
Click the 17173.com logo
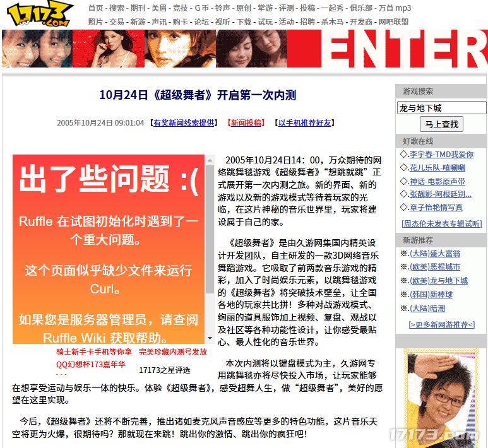(39, 15)
